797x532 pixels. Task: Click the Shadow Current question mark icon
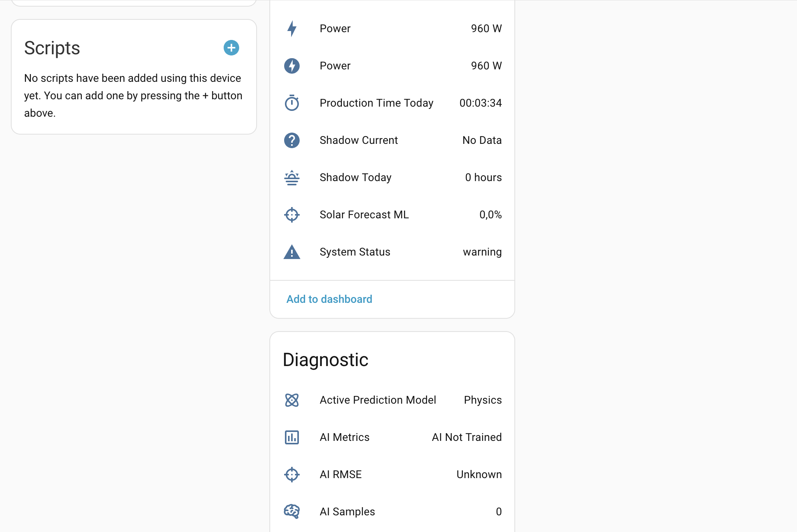[x=292, y=140]
